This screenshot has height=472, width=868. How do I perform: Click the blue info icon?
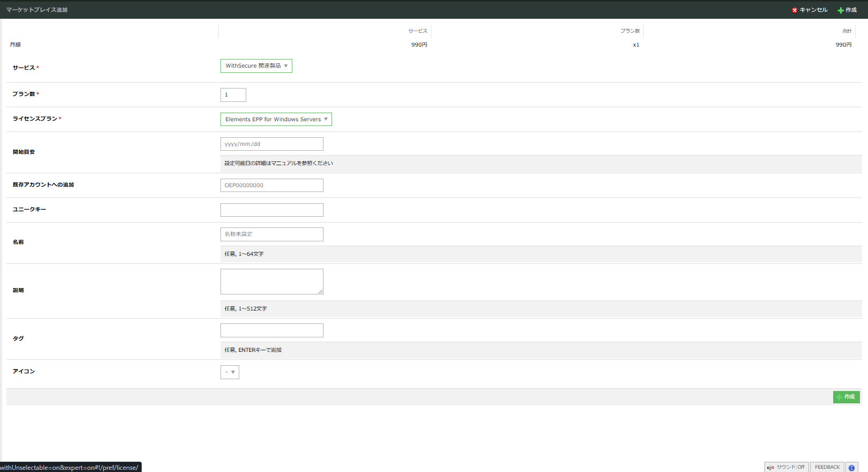[x=851, y=467]
